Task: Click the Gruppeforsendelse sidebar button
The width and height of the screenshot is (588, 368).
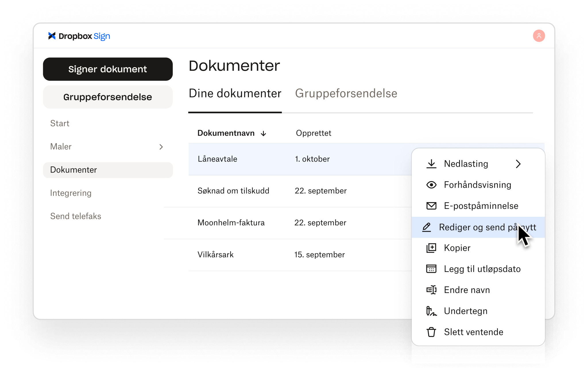Action: pyautogui.click(x=108, y=97)
